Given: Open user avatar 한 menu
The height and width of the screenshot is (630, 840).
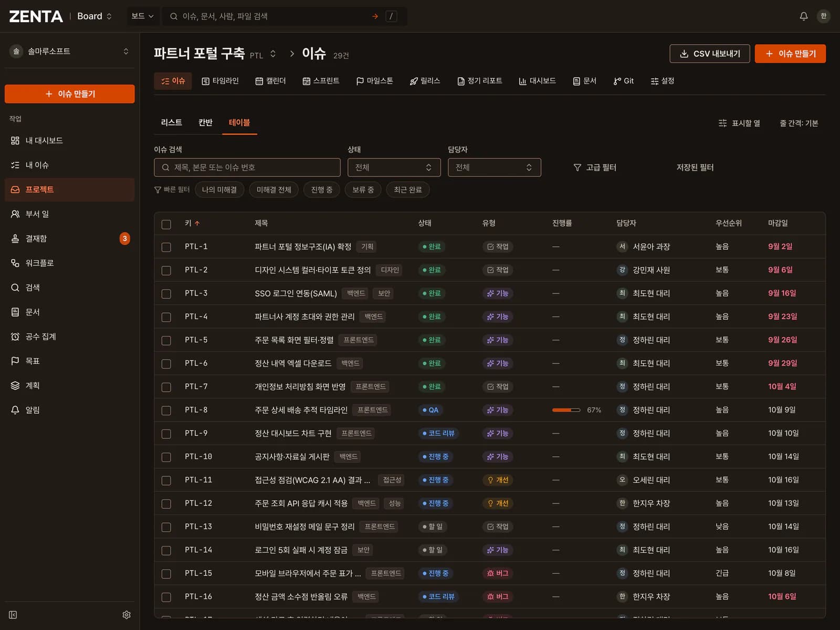Looking at the screenshot, I should [x=823, y=16].
